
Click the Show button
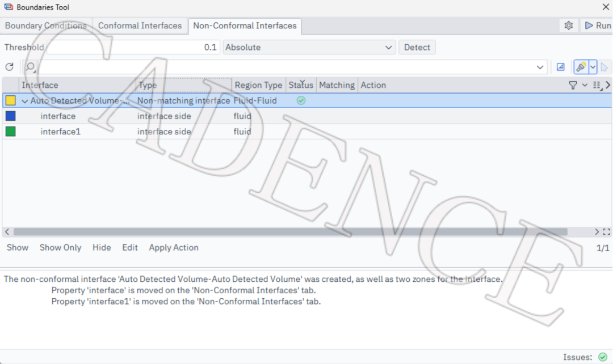click(x=18, y=248)
